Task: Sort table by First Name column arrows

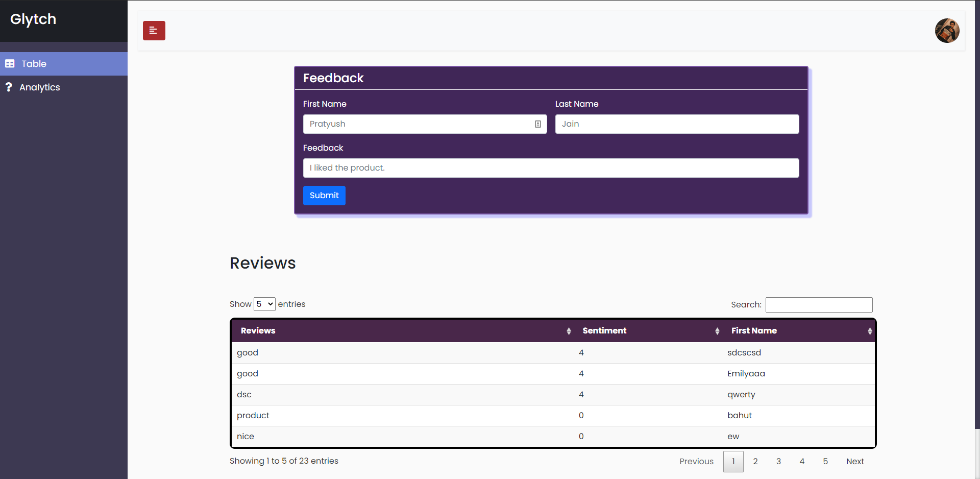Action: click(869, 331)
